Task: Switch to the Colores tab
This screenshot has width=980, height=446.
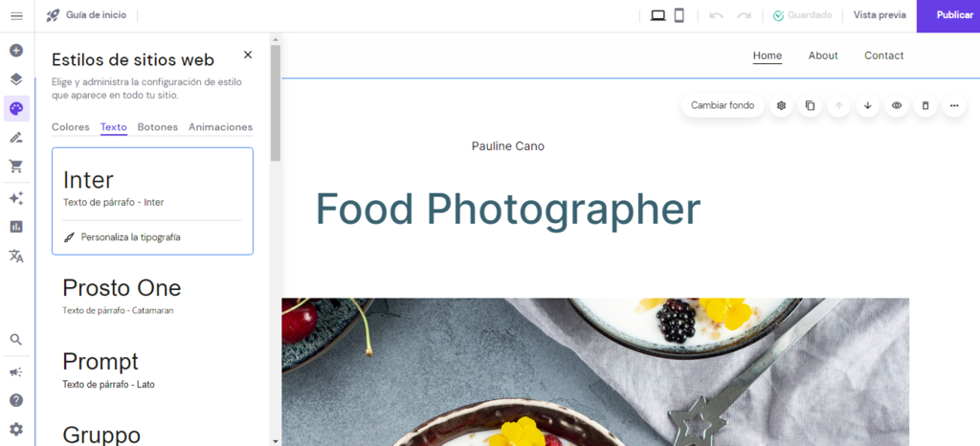Action: [71, 126]
